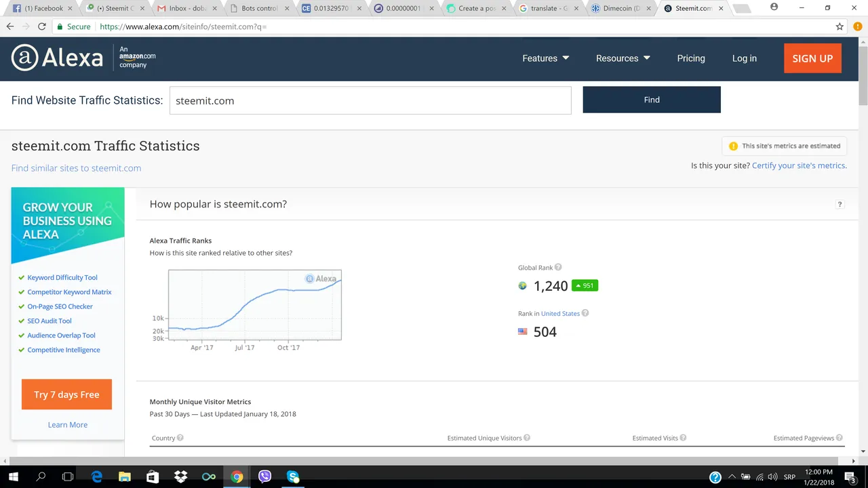Open the Competitor Keyword Matrix link

[69, 292]
